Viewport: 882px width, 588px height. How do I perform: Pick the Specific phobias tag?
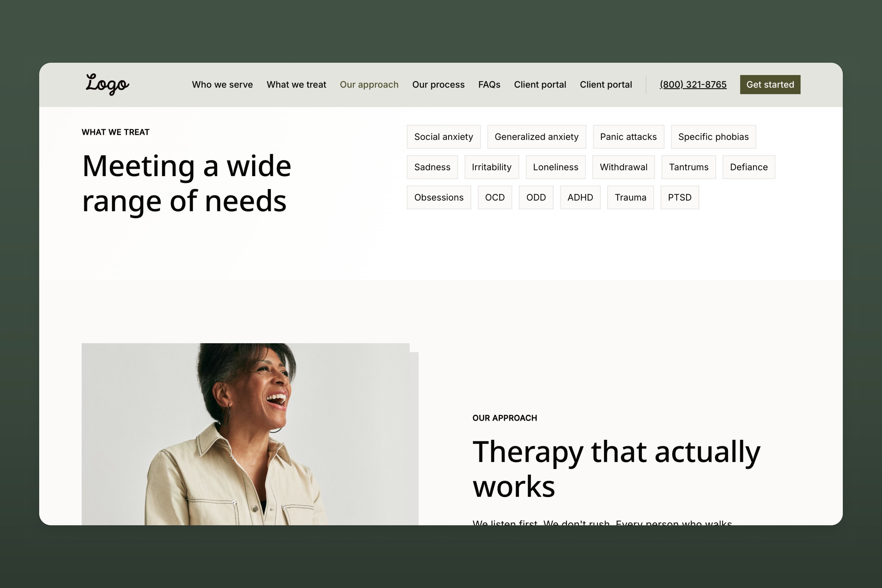click(713, 137)
